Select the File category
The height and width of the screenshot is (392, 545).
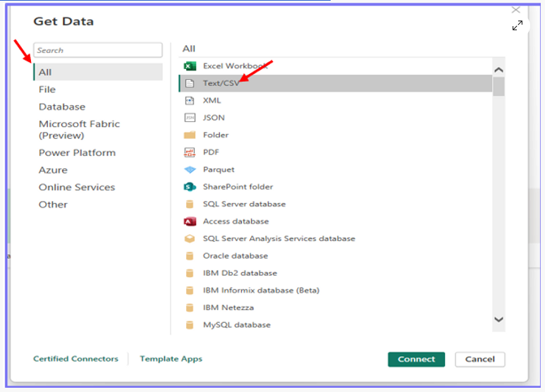click(47, 90)
